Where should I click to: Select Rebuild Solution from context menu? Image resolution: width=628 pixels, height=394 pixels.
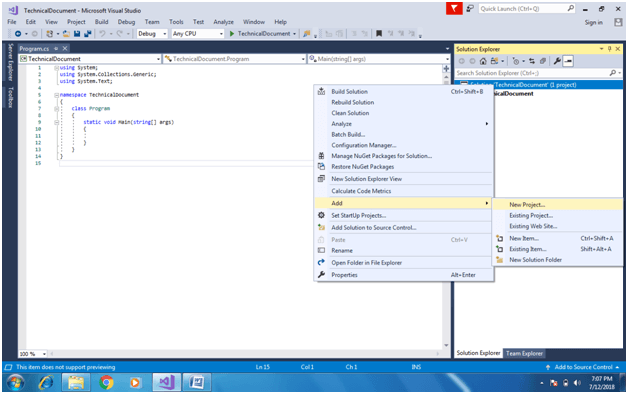(x=404, y=103)
